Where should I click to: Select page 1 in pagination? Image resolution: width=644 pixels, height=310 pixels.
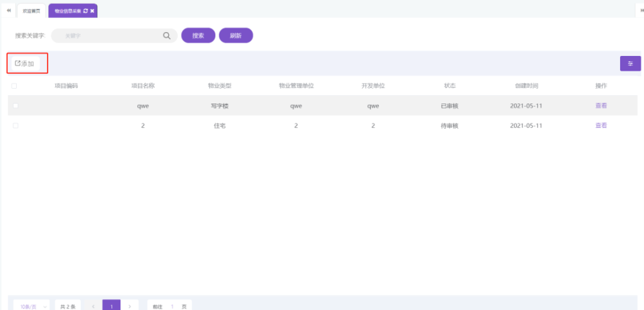pos(111,306)
